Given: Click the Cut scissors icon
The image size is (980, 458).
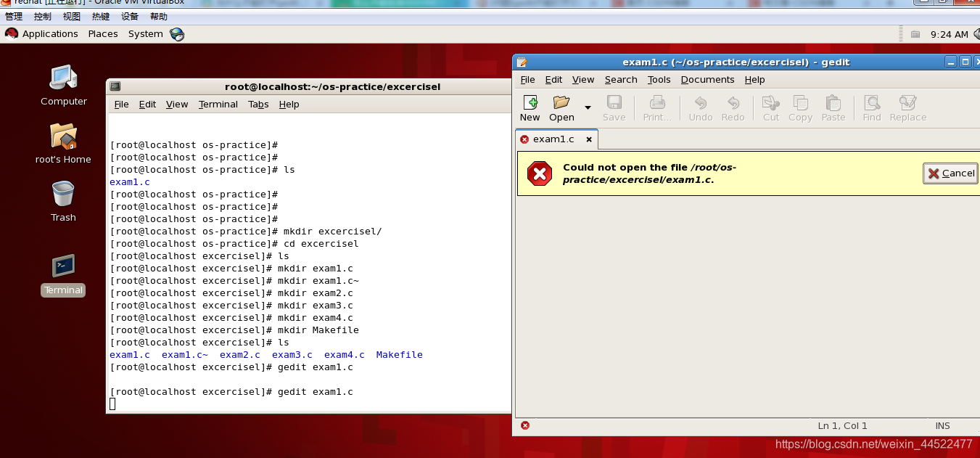Looking at the screenshot, I should click(x=770, y=103).
